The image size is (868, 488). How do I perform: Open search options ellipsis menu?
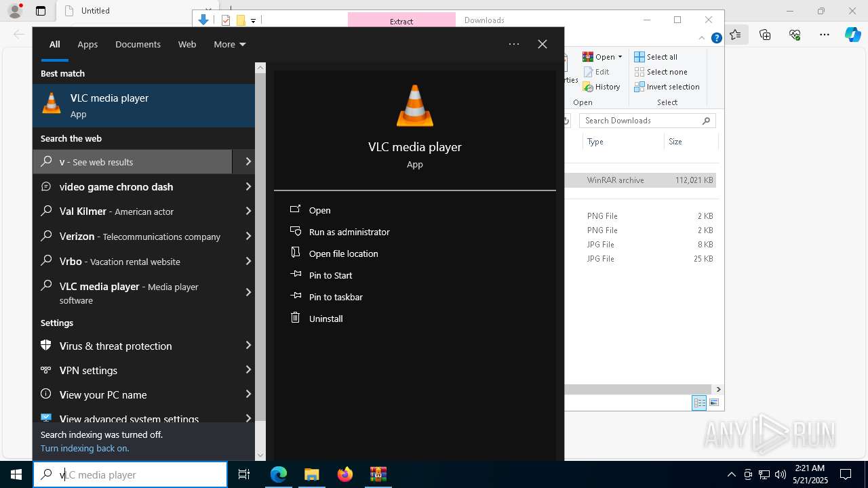[x=514, y=44]
